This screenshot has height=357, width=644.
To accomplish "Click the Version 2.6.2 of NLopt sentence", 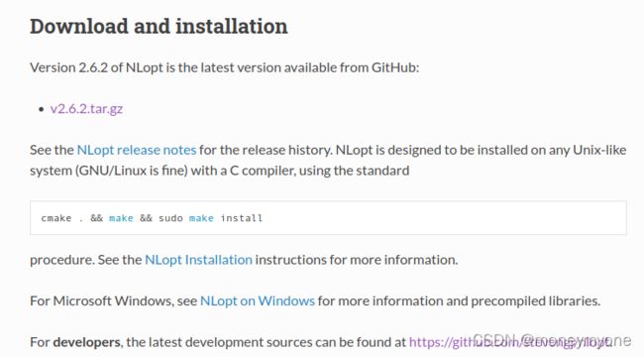I will [x=225, y=67].
